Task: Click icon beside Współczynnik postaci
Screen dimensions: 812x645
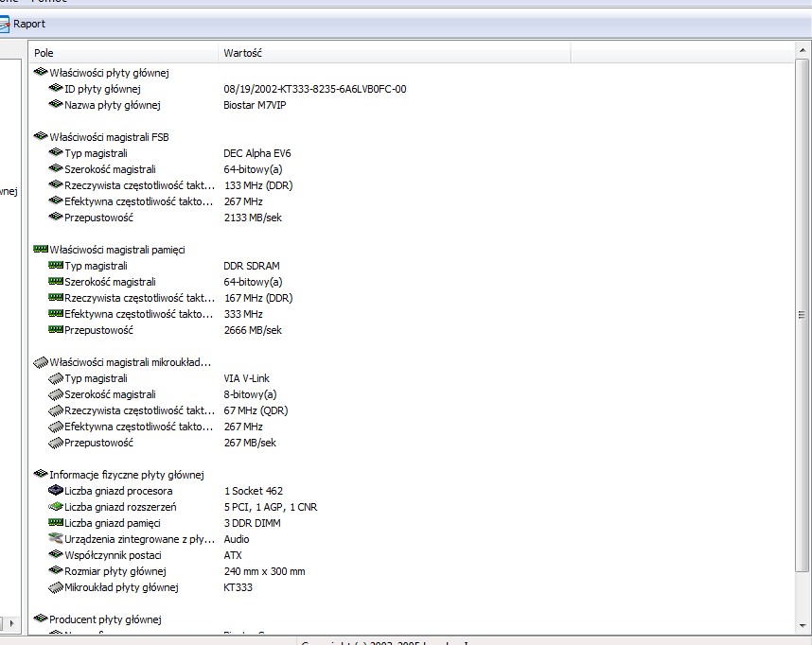Action: [56, 554]
